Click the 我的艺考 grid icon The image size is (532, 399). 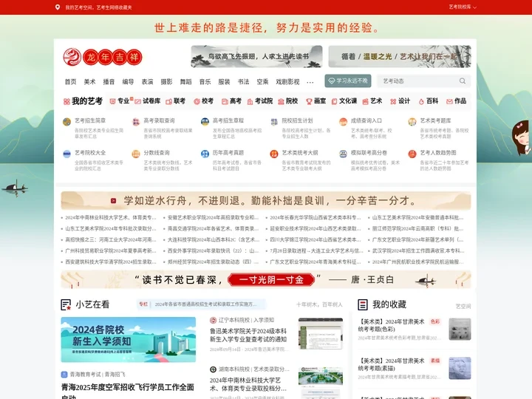(66, 101)
